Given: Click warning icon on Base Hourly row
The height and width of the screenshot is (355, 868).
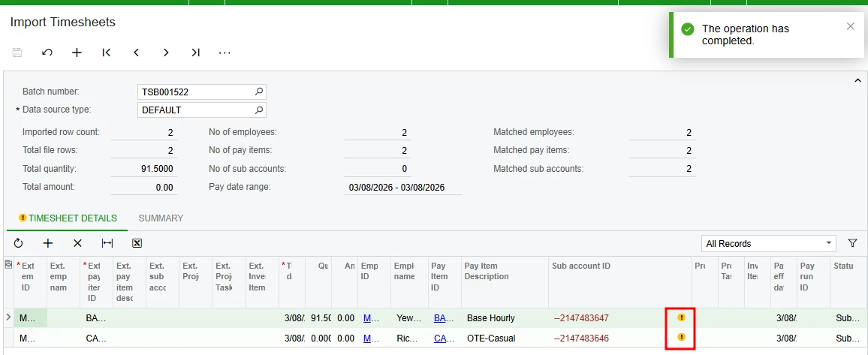Looking at the screenshot, I should coord(682,317).
